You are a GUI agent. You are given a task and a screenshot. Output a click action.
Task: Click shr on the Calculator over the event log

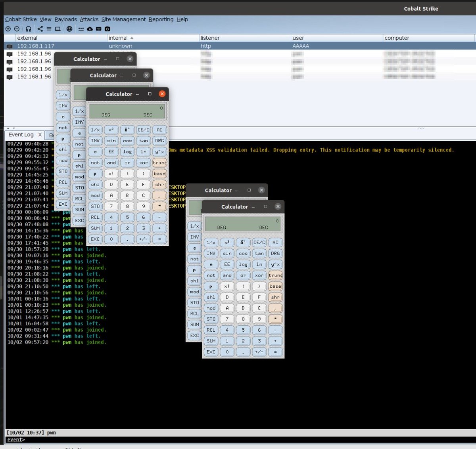pyautogui.click(x=275, y=297)
